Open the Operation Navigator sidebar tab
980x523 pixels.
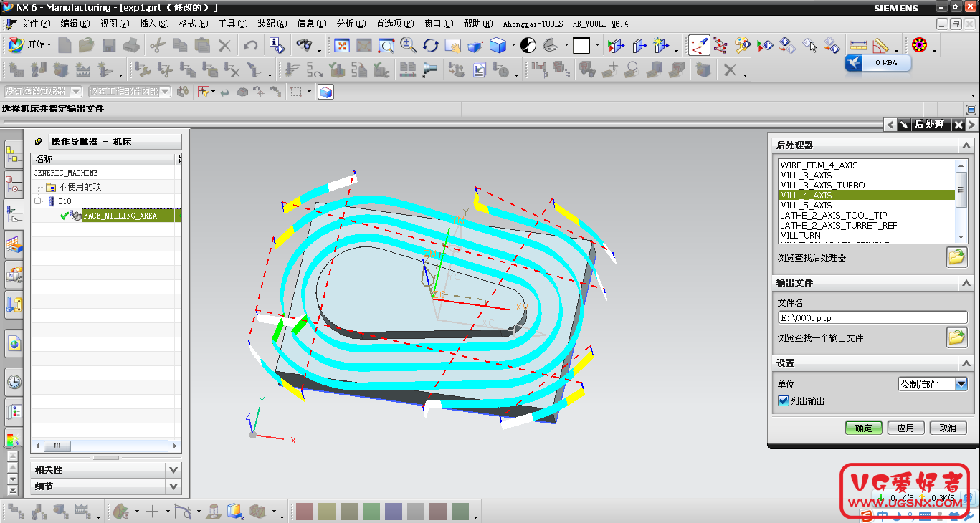pyautogui.click(x=14, y=214)
